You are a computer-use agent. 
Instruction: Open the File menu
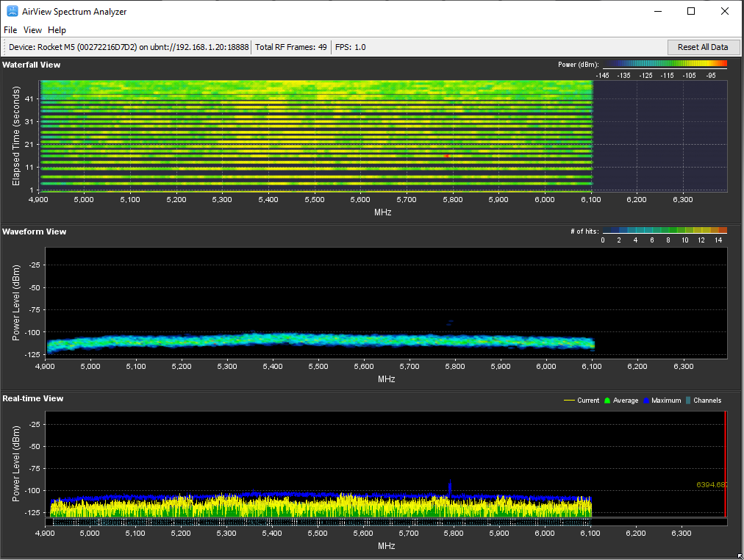pyautogui.click(x=10, y=30)
